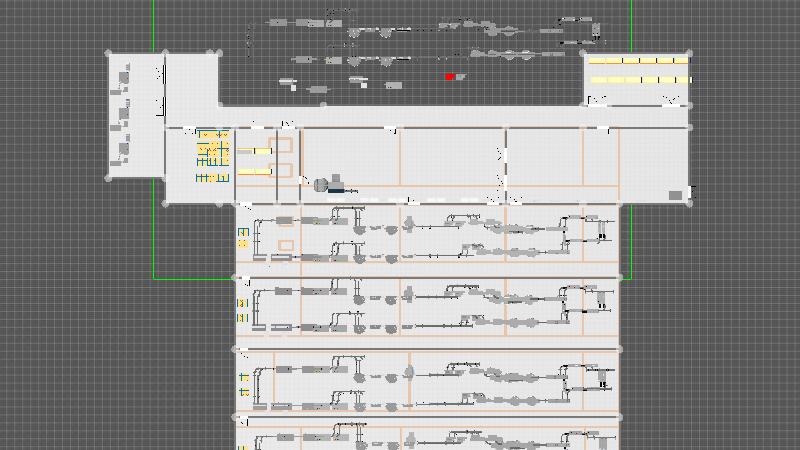Click top yellow icon beside second production row

point(242,303)
